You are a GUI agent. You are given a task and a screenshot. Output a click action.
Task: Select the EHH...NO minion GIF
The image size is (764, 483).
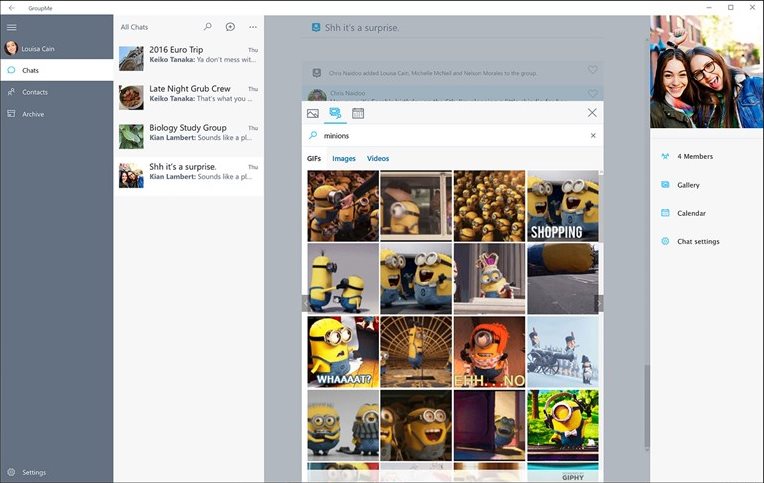pyautogui.click(x=489, y=352)
